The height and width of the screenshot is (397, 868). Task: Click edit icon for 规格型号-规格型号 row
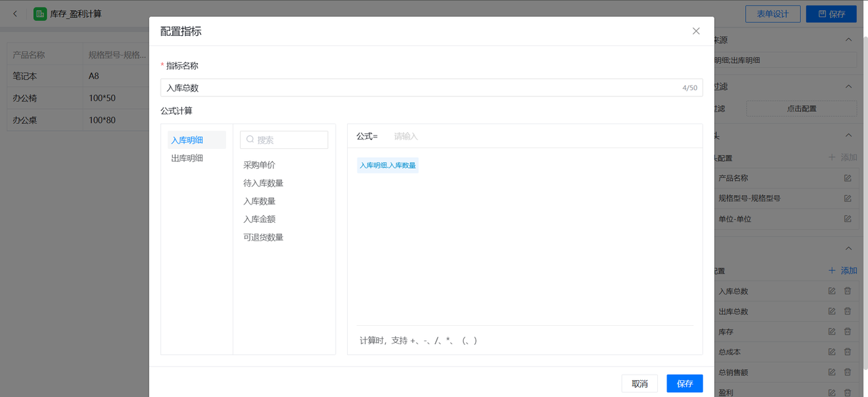pos(847,198)
